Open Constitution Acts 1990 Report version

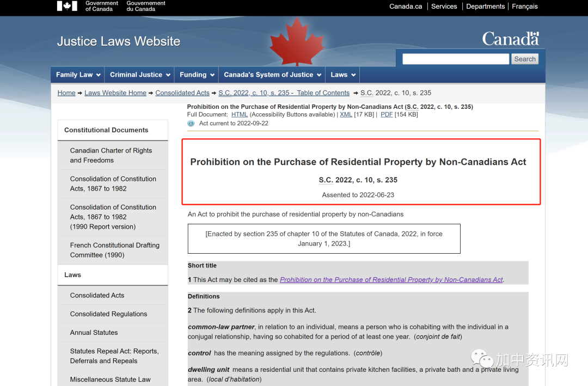coord(113,217)
